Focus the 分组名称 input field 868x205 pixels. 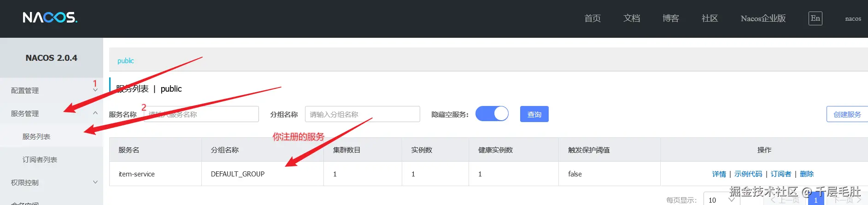click(x=363, y=114)
